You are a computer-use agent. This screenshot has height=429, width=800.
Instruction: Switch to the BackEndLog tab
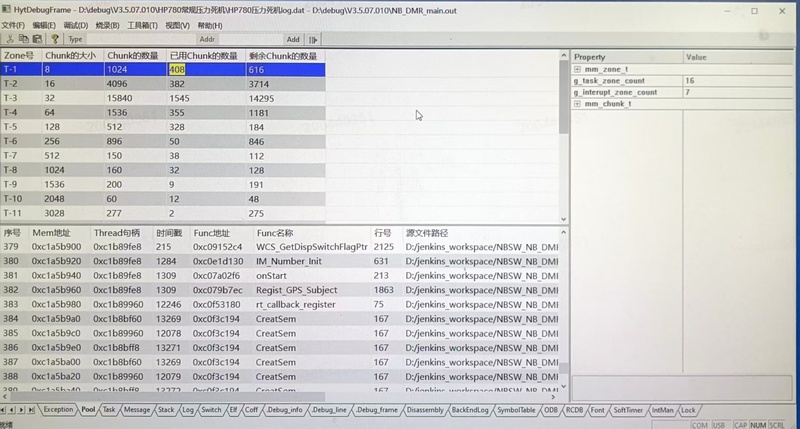point(470,410)
